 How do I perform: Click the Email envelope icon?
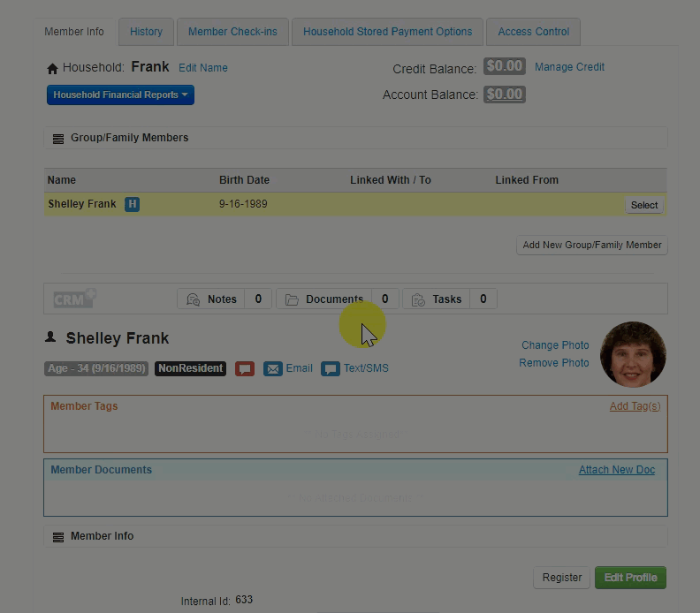(273, 368)
